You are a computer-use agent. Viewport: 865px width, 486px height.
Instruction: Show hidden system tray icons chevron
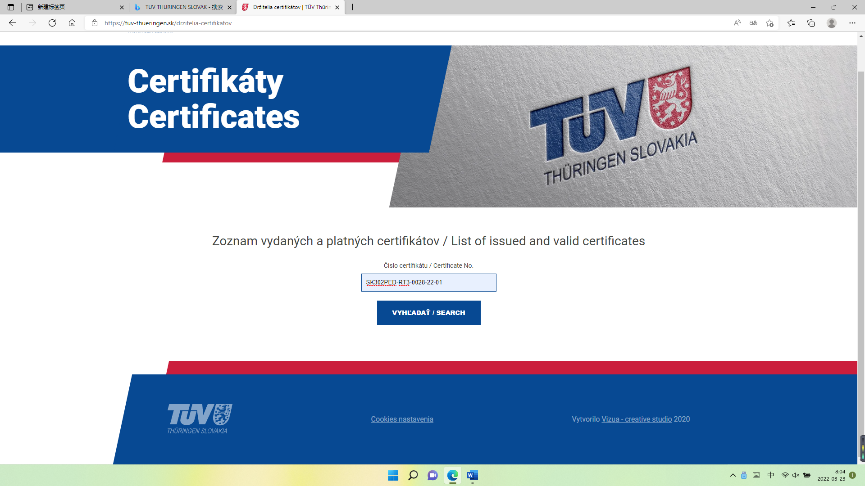(733, 475)
